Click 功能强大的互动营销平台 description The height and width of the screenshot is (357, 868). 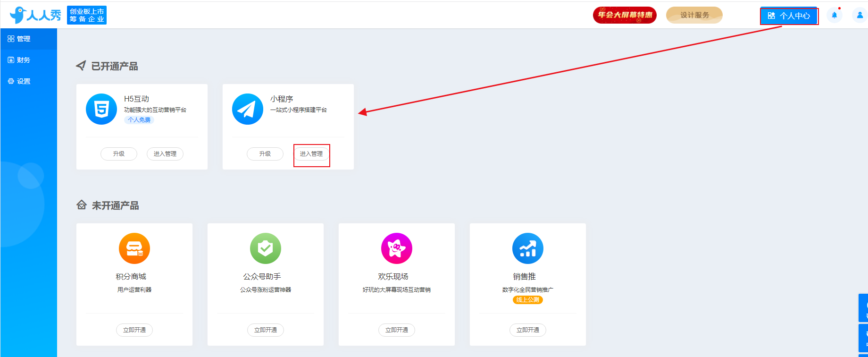pyautogui.click(x=155, y=110)
